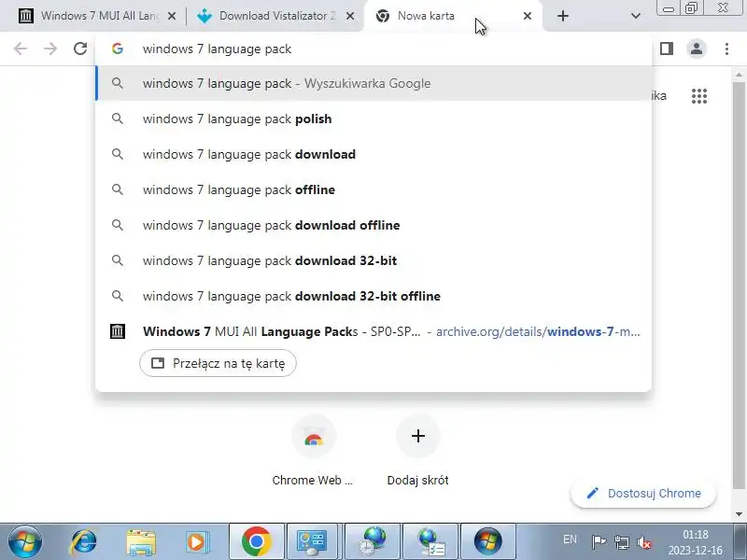Viewport: 747px width, 560px height.
Task: Open the Control Panel taskbar window
Action: coord(312,542)
